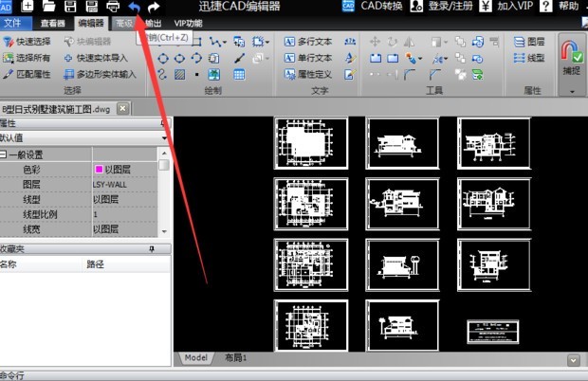Click 选择所有 button

point(27,58)
